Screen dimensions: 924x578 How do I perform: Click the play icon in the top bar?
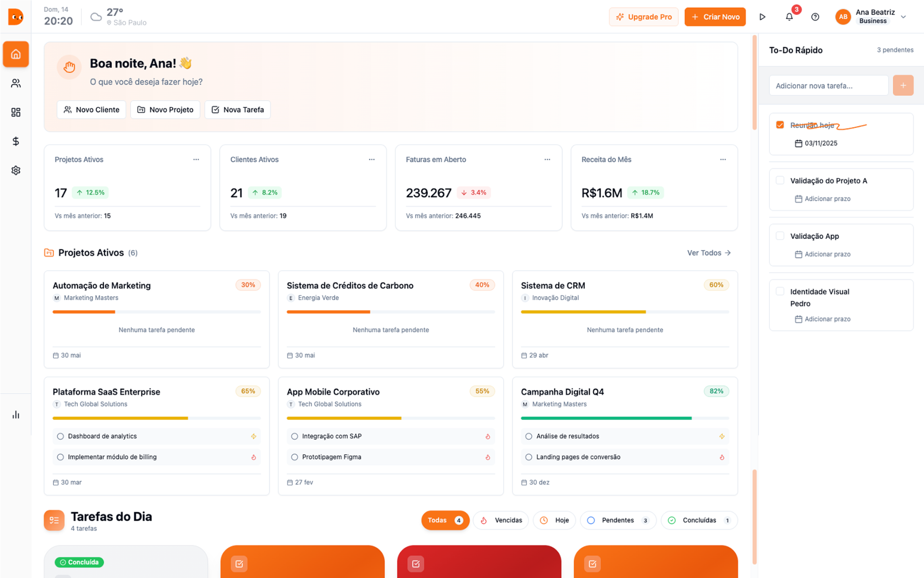pos(762,17)
